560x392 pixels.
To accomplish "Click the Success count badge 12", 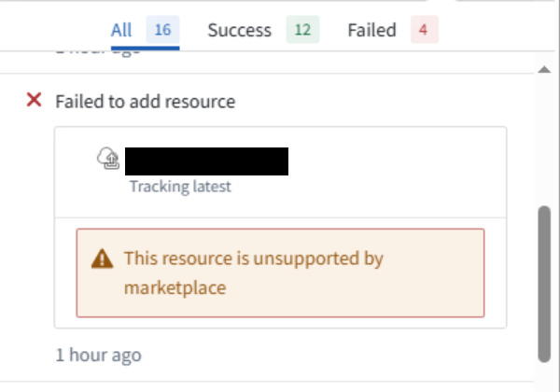I will 302,30.
